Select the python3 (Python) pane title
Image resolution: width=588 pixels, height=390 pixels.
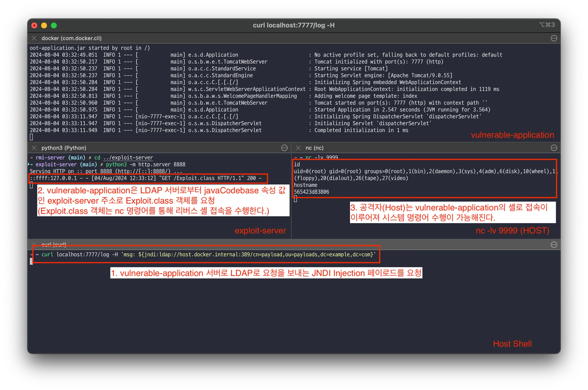64,148
